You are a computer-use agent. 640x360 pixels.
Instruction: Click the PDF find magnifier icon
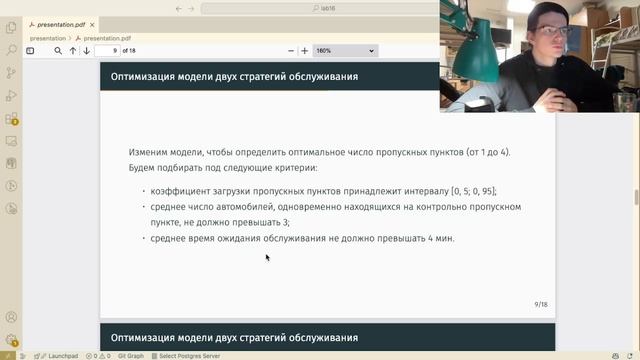click(x=58, y=51)
